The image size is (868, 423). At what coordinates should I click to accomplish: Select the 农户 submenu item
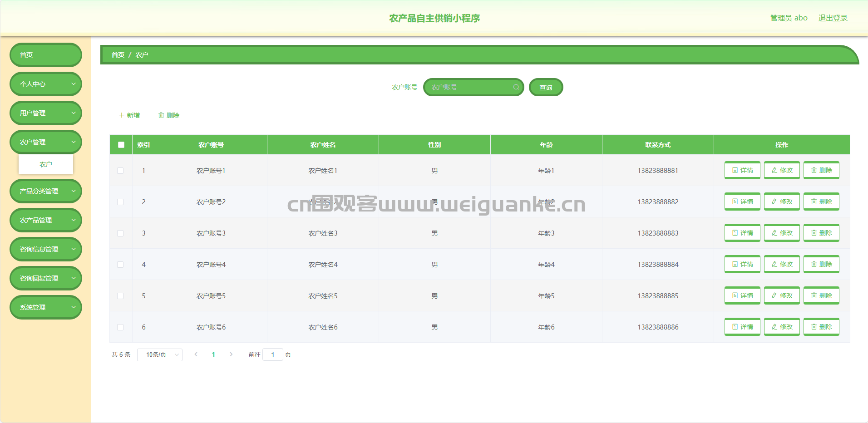click(x=46, y=164)
